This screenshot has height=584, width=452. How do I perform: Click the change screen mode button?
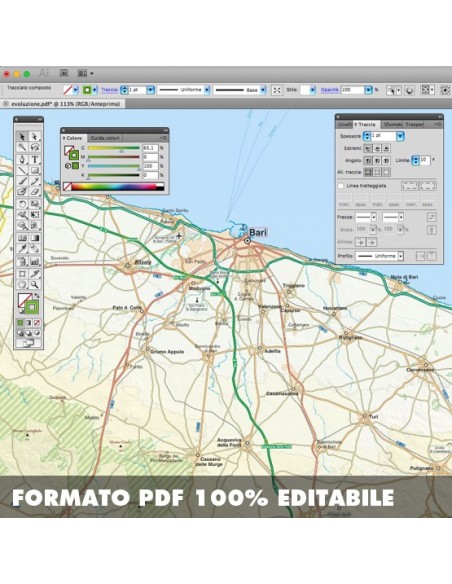click(x=28, y=343)
